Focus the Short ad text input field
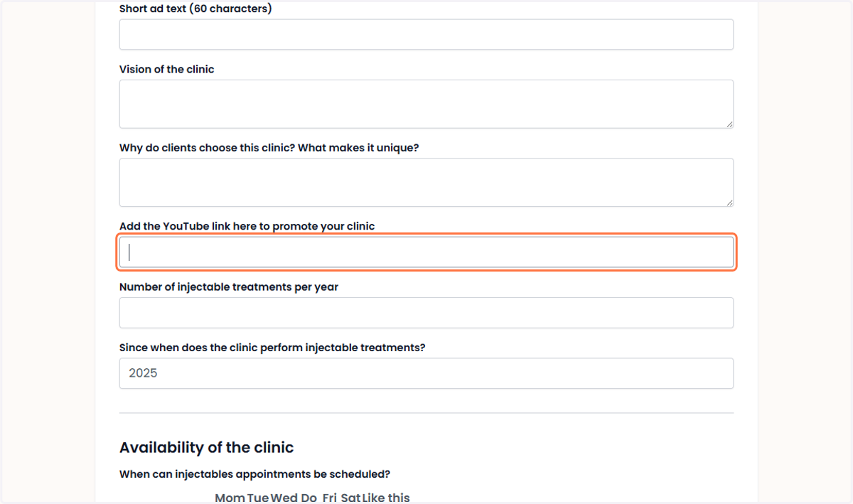Image resolution: width=853 pixels, height=504 pixels. 426,34
